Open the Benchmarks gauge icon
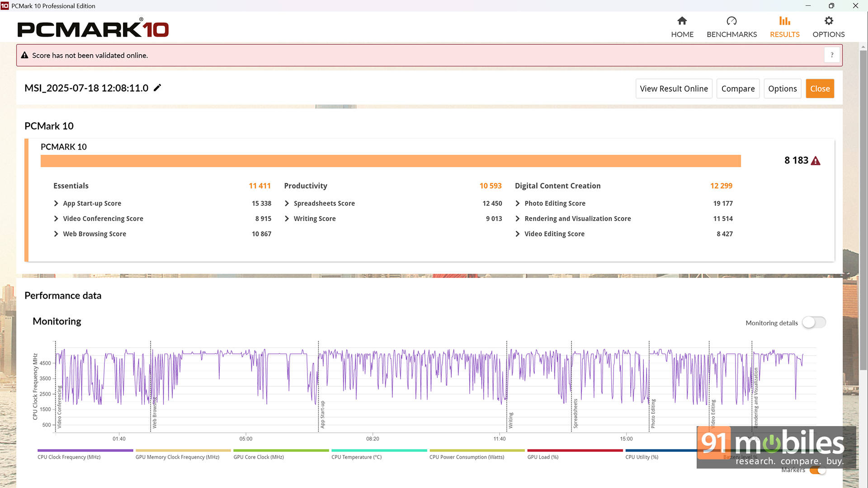The width and height of the screenshot is (868, 488). [x=731, y=21]
